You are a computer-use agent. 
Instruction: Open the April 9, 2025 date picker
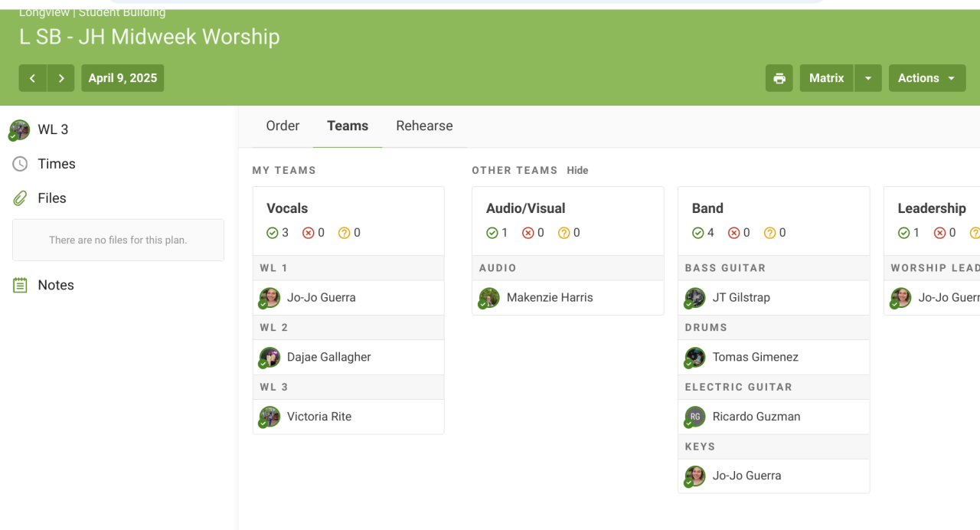pos(122,78)
